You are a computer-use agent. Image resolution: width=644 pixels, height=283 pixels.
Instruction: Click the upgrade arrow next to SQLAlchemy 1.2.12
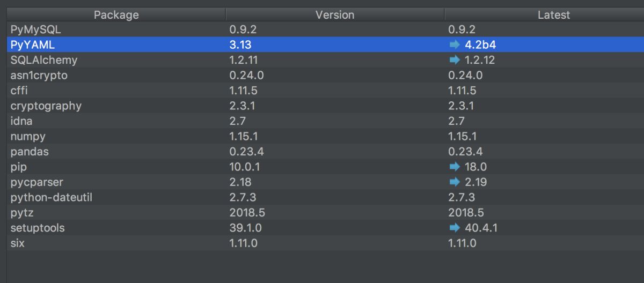pyautogui.click(x=455, y=61)
